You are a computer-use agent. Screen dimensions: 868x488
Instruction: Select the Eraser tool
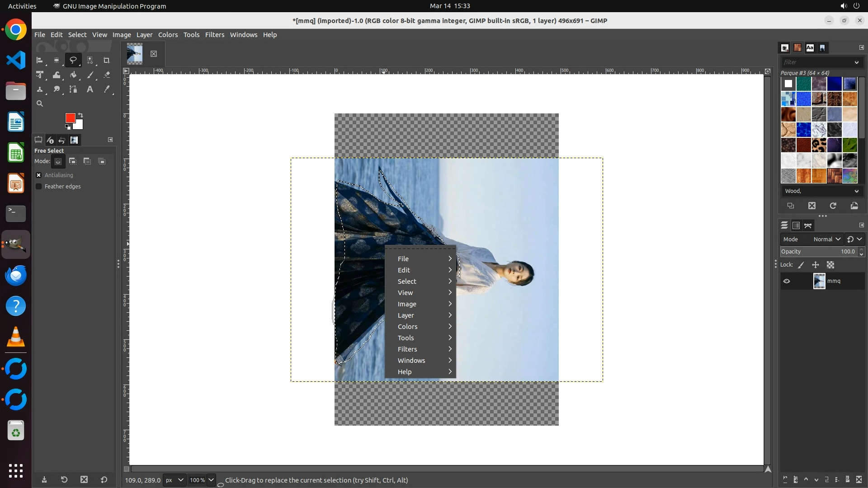coord(107,75)
